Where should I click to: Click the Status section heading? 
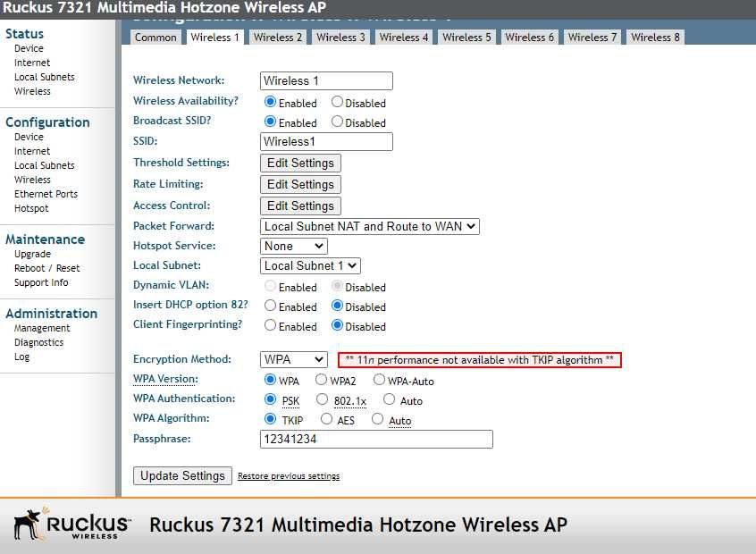pos(24,34)
